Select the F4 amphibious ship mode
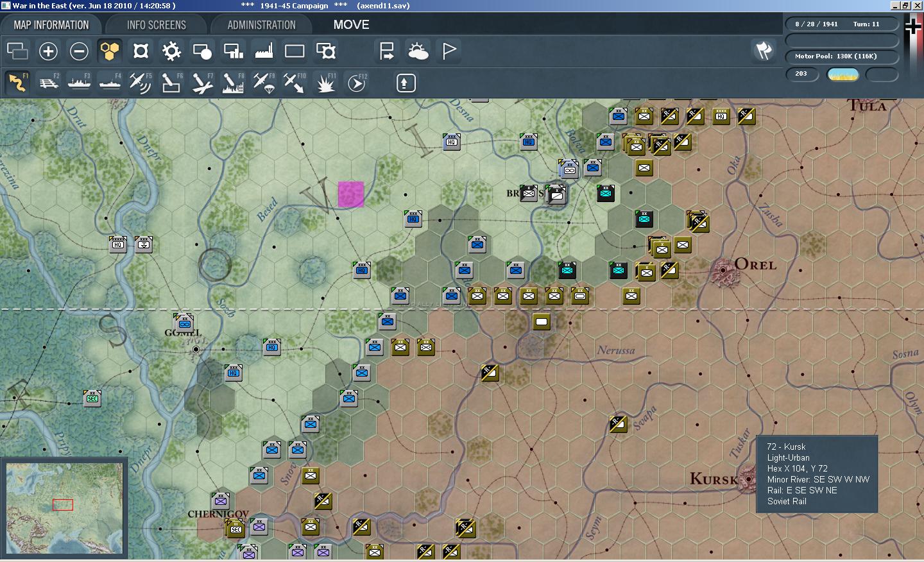 click(x=110, y=83)
